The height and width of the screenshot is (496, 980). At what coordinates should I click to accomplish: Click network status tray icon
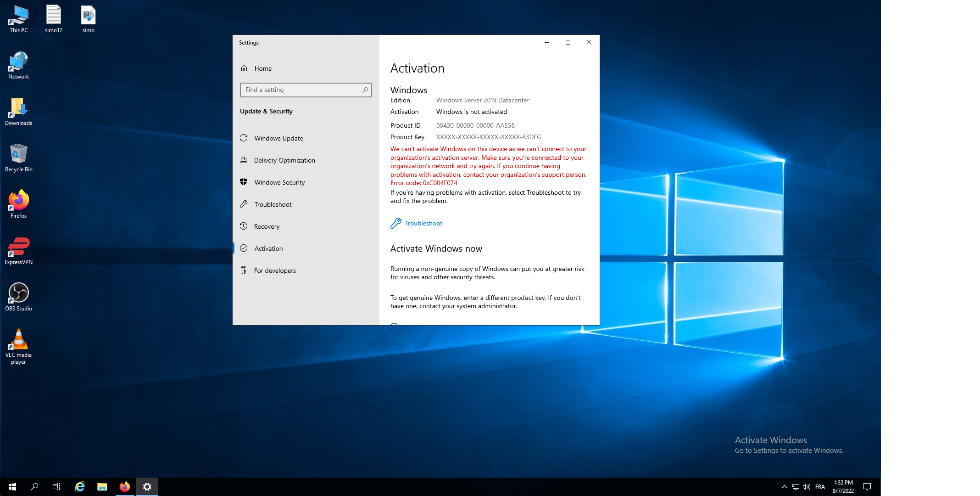click(796, 487)
